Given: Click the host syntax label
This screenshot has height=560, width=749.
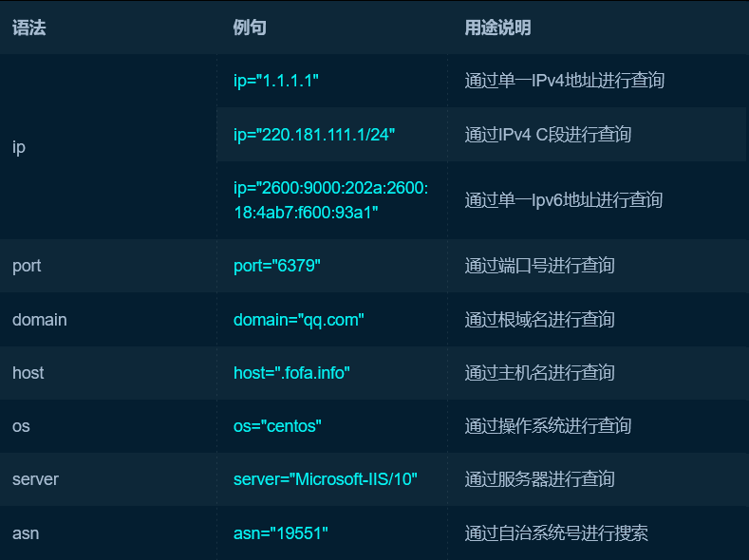Looking at the screenshot, I should click(28, 373).
